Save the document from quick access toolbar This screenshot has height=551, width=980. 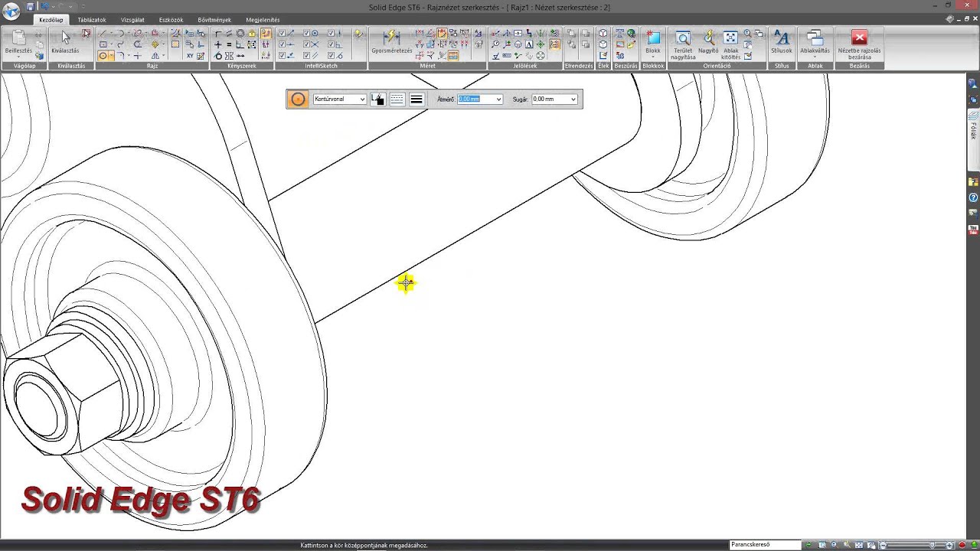click(31, 6)
